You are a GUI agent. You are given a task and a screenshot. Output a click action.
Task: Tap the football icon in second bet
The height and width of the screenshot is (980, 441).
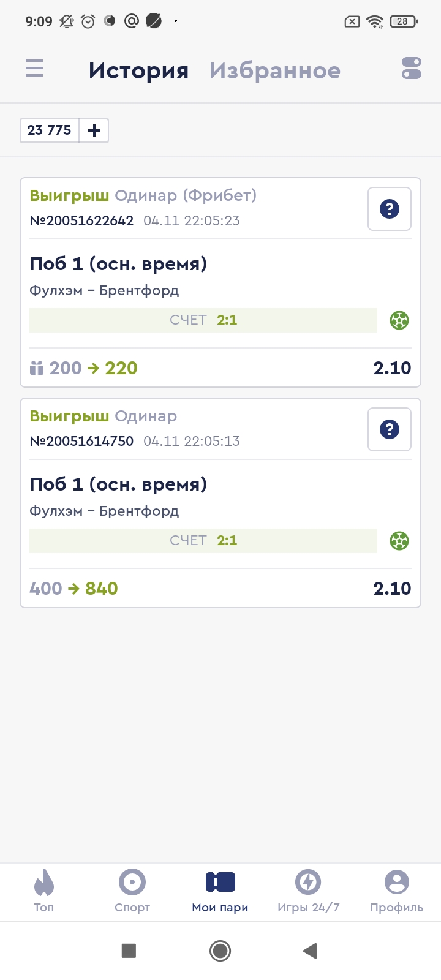399,541
